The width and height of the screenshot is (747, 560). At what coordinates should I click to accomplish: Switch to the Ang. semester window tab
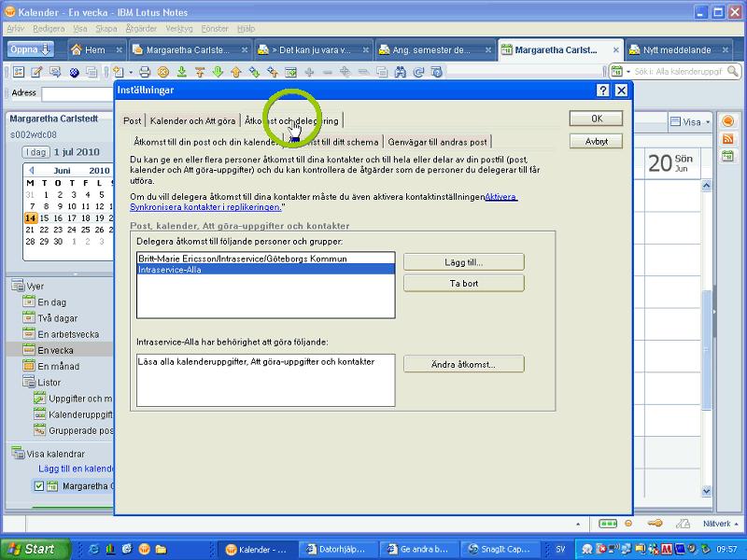click(430, 50)
